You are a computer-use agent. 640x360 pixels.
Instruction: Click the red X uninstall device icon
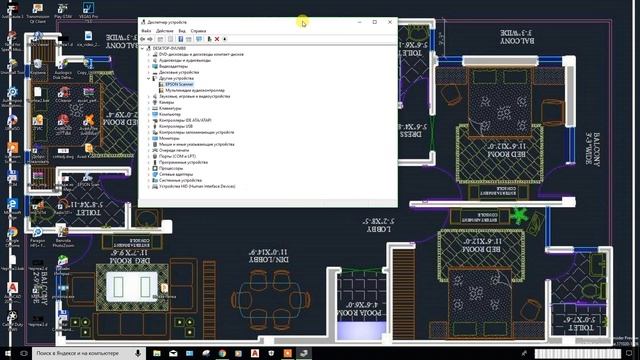217,39
